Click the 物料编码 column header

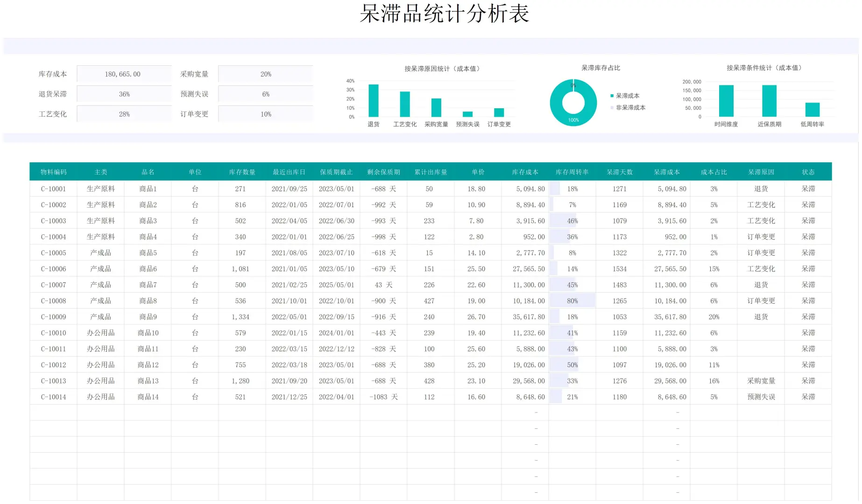(x=53, y=172)
